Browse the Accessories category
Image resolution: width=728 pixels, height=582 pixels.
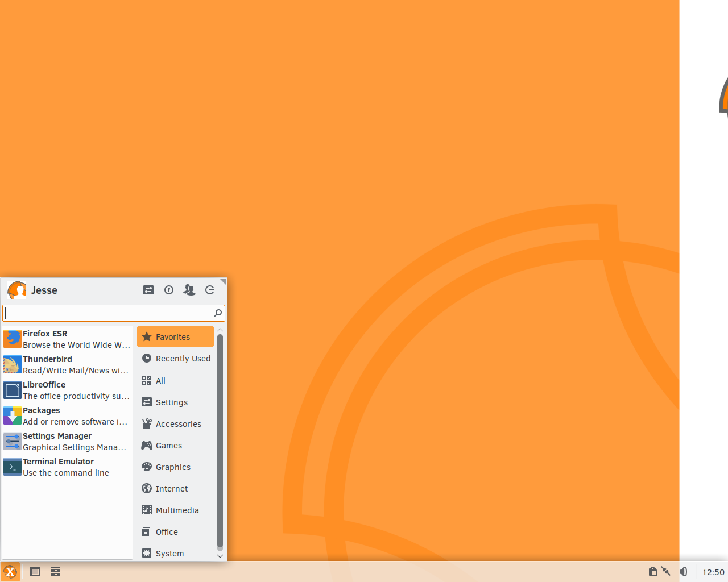(175, 424)
